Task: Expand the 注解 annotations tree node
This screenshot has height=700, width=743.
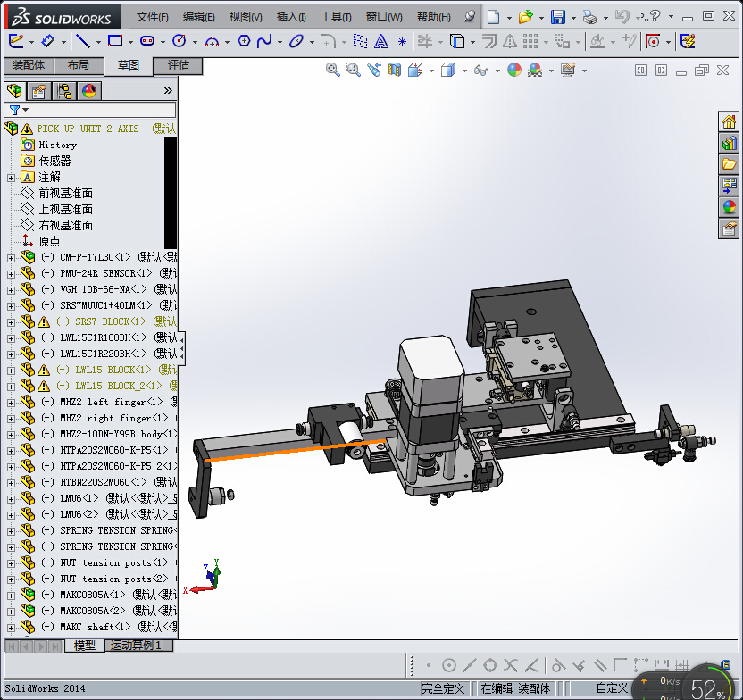Action: click(x=11, y=178)
